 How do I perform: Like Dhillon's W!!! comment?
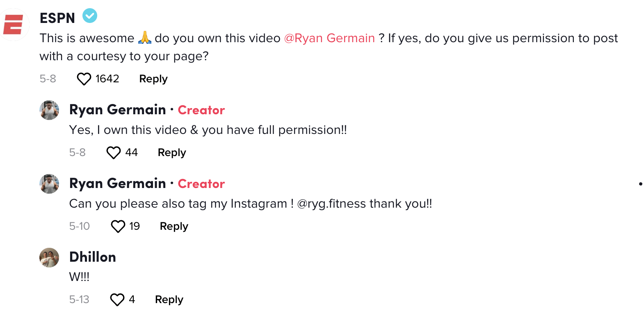pyautogui.click(x=117, y=300)
